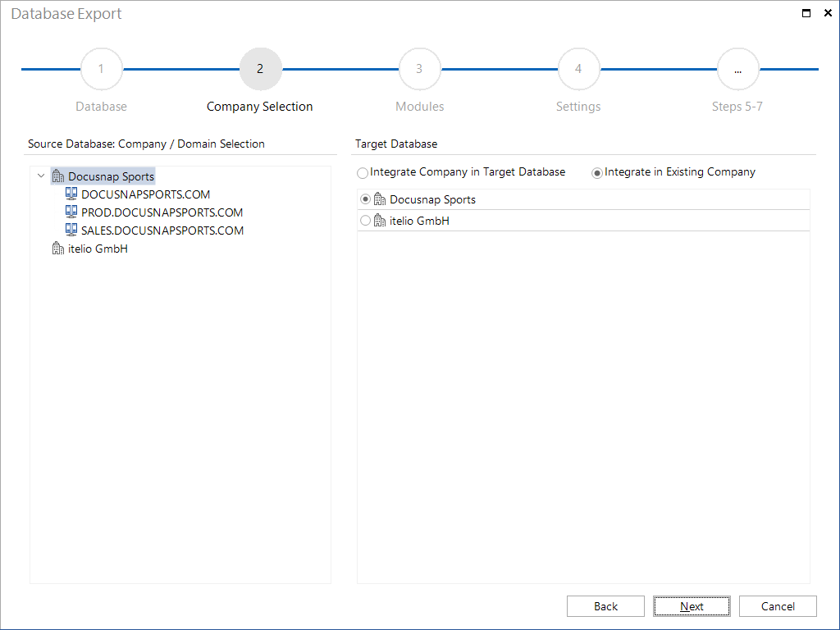Close the Database Export dialog

pos(828,13)
